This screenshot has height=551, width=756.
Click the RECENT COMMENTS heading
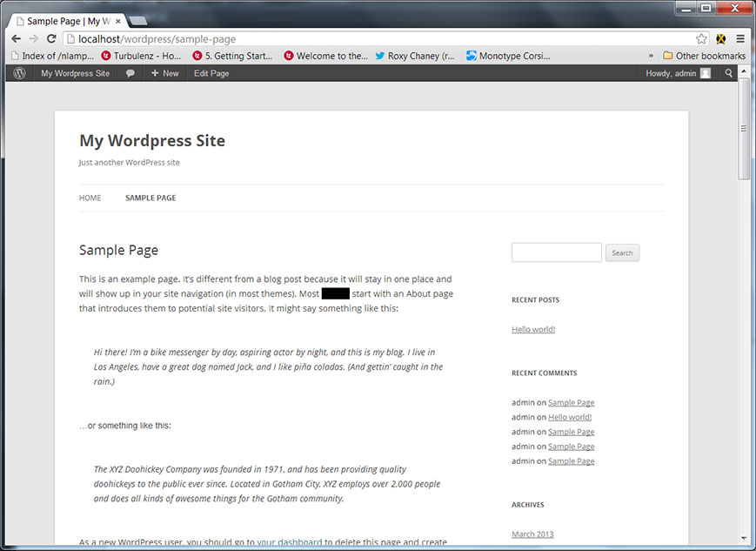pos(544,373)
